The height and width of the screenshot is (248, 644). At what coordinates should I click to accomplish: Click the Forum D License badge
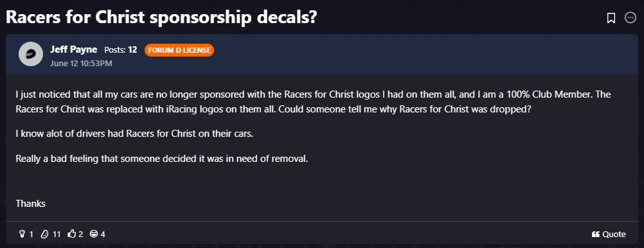[179, 50]
